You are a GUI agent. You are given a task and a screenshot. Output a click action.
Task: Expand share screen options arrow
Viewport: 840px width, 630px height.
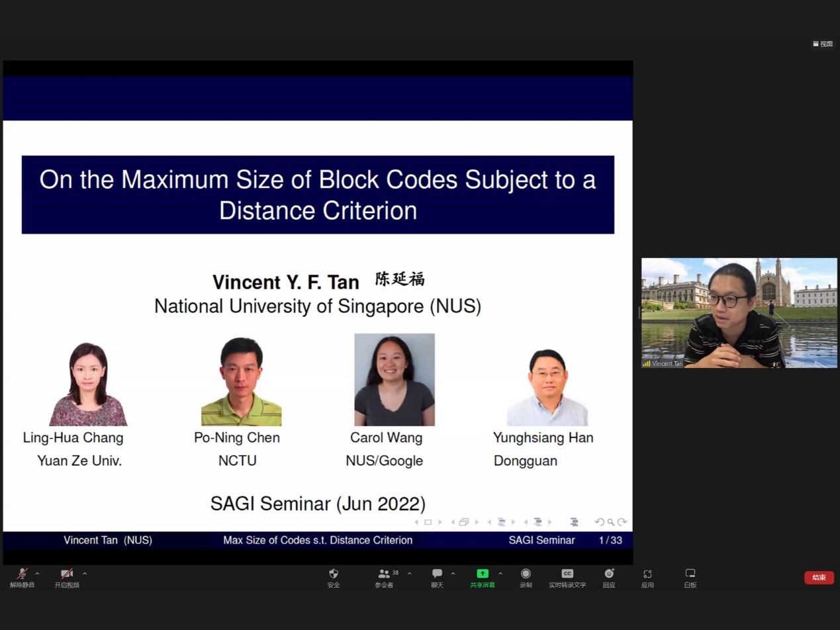pyautogui.click(x=500, y=574)
